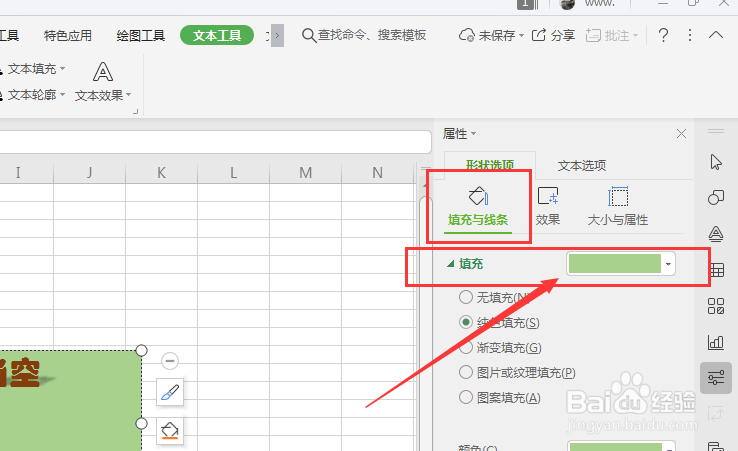Click the 填充与线条 fill and line icon

478,196
